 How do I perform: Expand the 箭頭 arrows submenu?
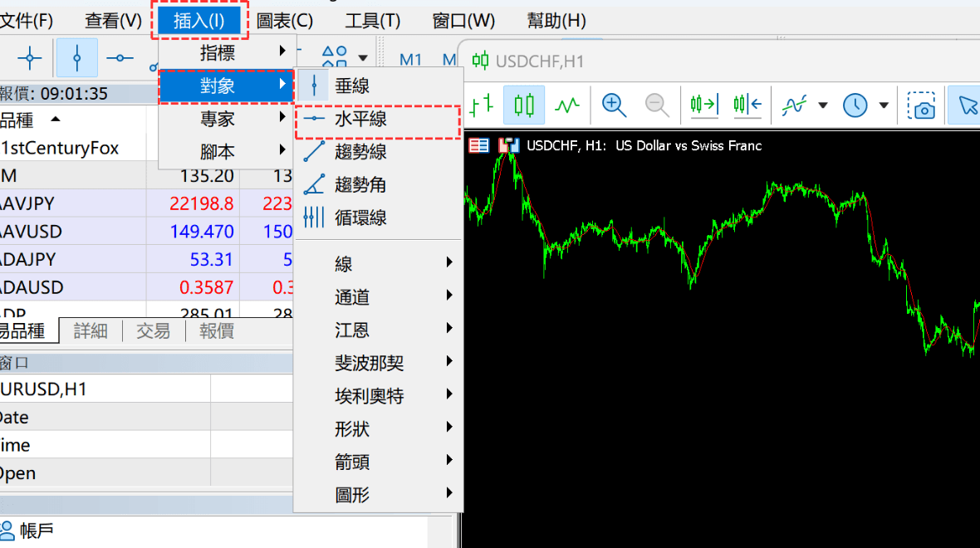click(378, 462)
